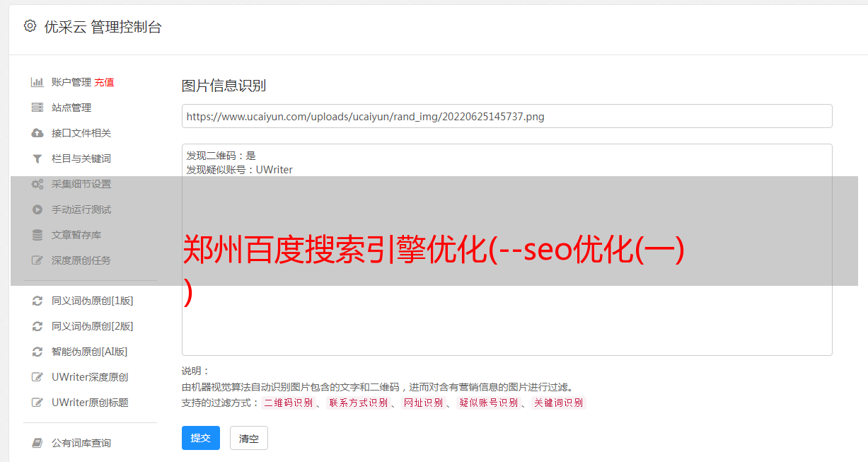The image size is (868, 462).
Task: Clear the form with the 清空 button
Action: coord(249,438)
